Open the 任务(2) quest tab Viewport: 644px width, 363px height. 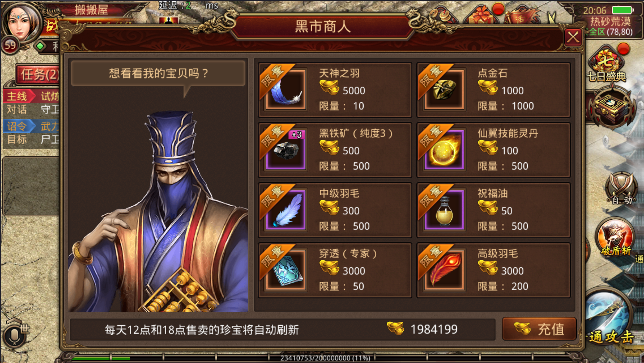[38, 74]
